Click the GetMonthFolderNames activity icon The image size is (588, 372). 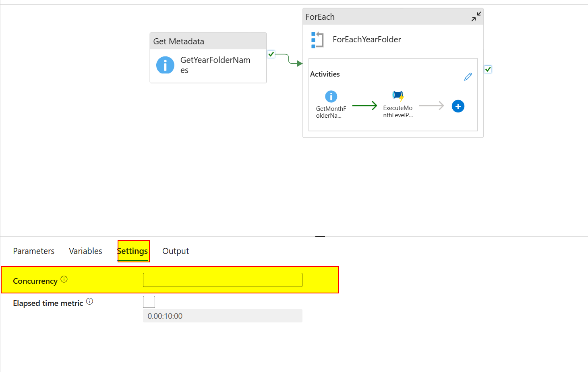point(331,97)
